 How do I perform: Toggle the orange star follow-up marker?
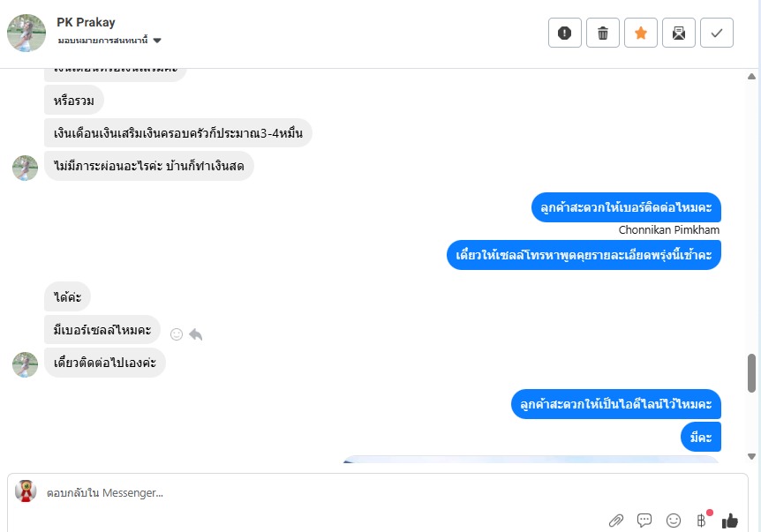[641, 33]
